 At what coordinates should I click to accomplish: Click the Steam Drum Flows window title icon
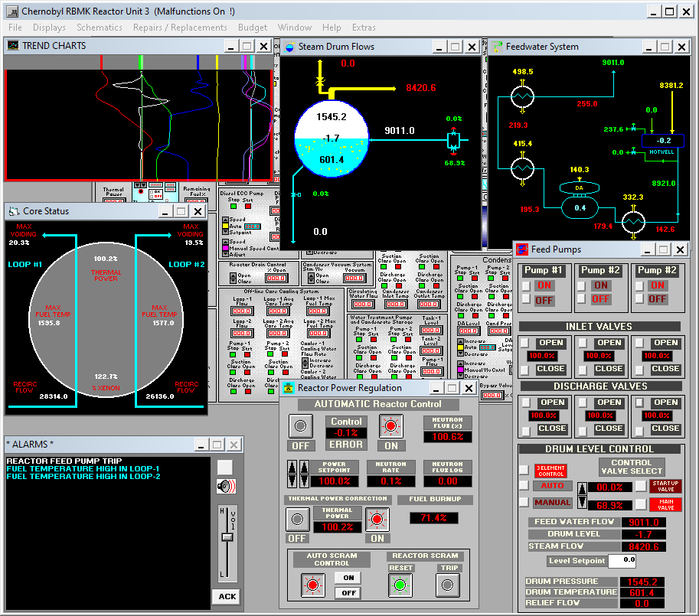[x=289, y=47]
